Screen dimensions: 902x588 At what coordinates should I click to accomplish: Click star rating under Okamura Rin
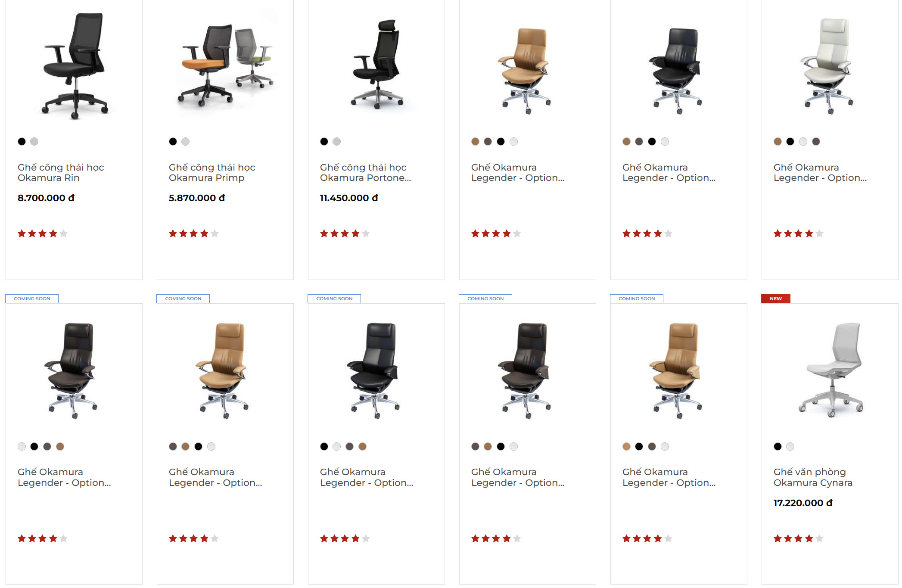click(x=42, y=233)
